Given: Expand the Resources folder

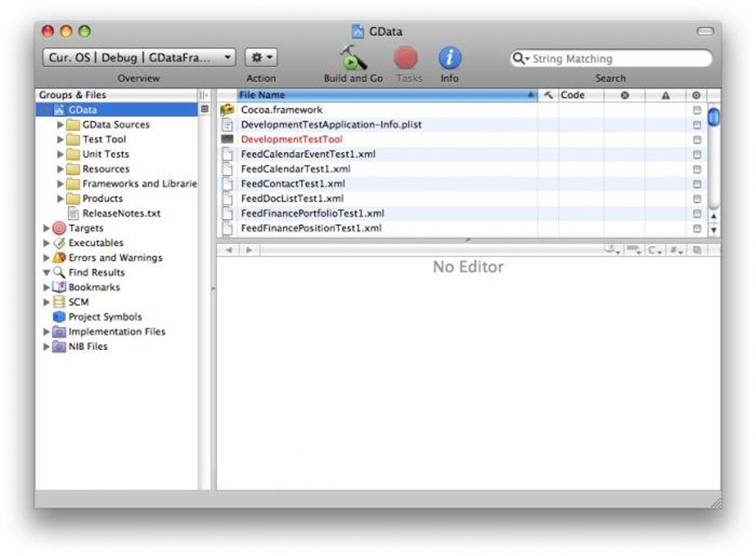Looking at the screenshot, I should pos(60,169).
